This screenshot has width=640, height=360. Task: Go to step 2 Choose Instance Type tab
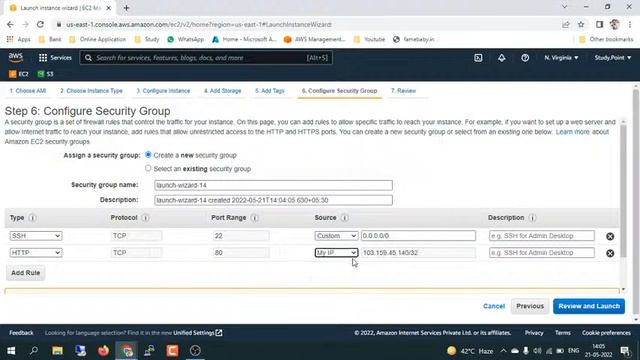click(x=91, y=91)
